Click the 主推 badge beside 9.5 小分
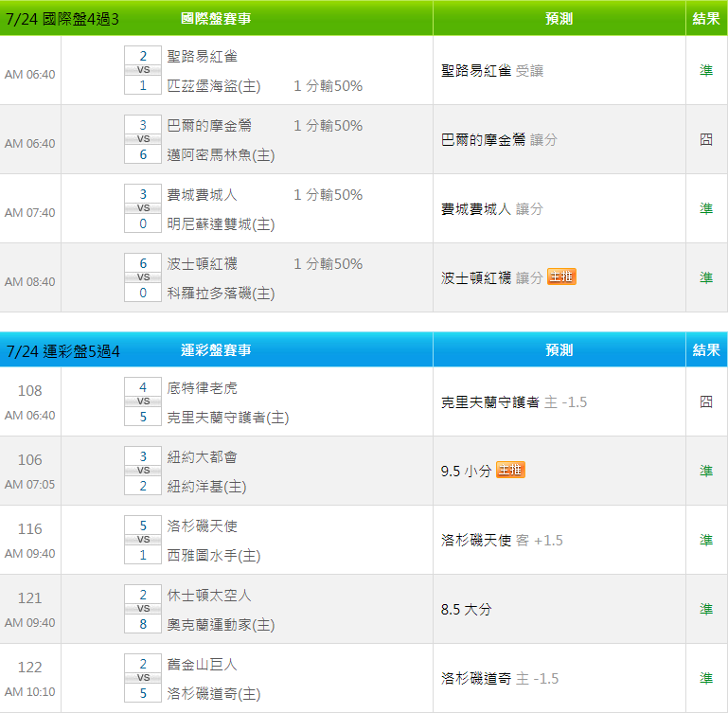728x713 pixels. 510,470
